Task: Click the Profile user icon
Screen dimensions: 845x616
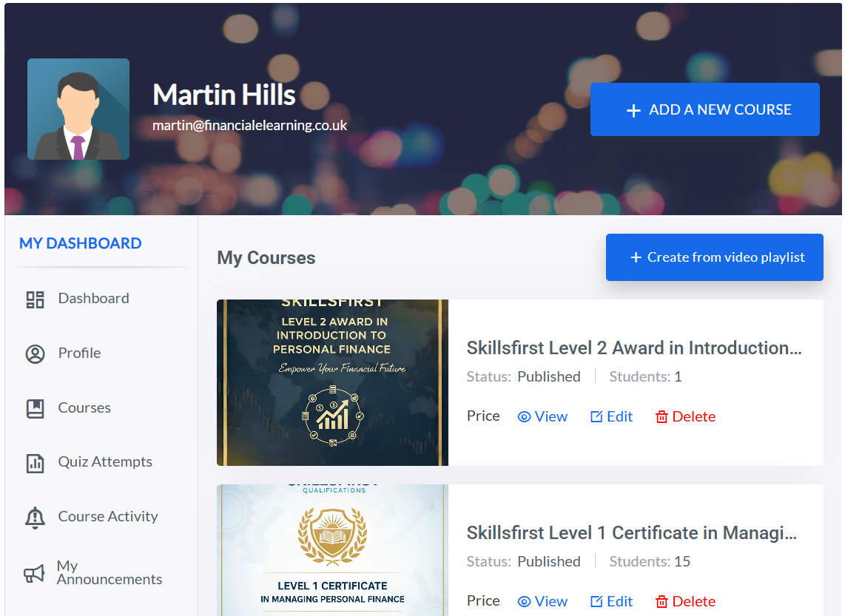Action: tap(35, 353)
